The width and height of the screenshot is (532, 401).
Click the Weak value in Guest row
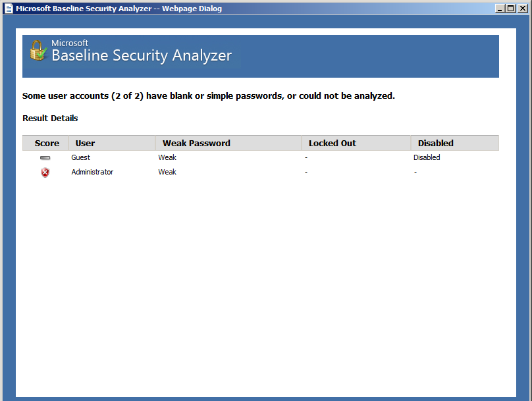point(167,157)
